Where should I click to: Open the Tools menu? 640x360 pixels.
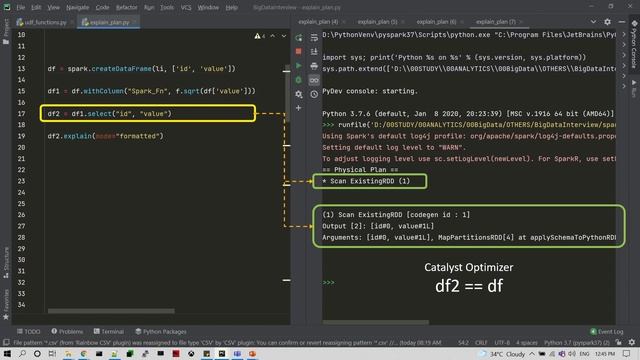(167, 7)
